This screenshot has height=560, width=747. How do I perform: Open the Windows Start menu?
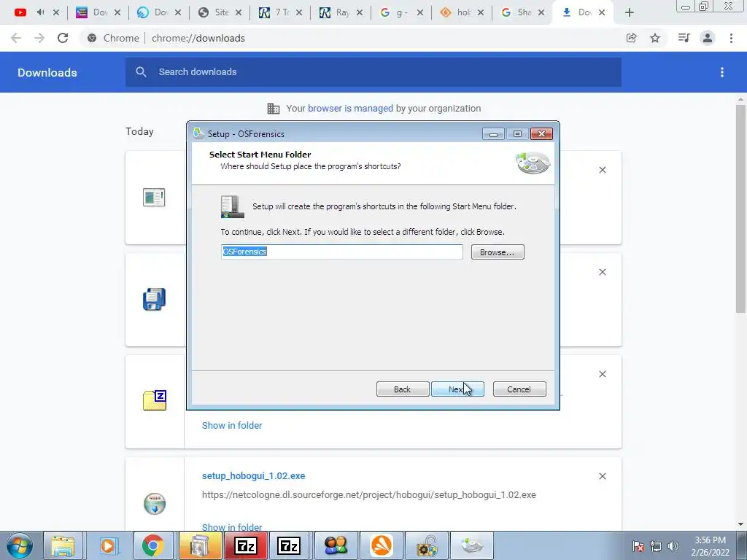pyautogui.click(x=19, y=545)
